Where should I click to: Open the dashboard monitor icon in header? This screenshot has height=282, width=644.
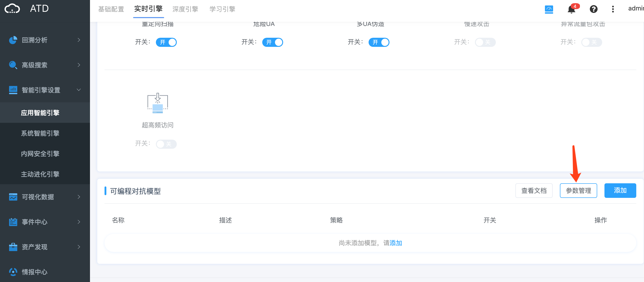click(x=549, y=9)
